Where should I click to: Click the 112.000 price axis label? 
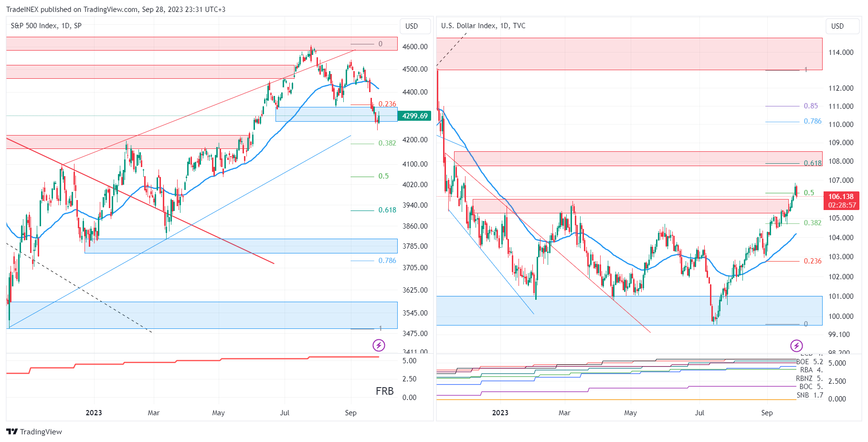pos(841,88)
